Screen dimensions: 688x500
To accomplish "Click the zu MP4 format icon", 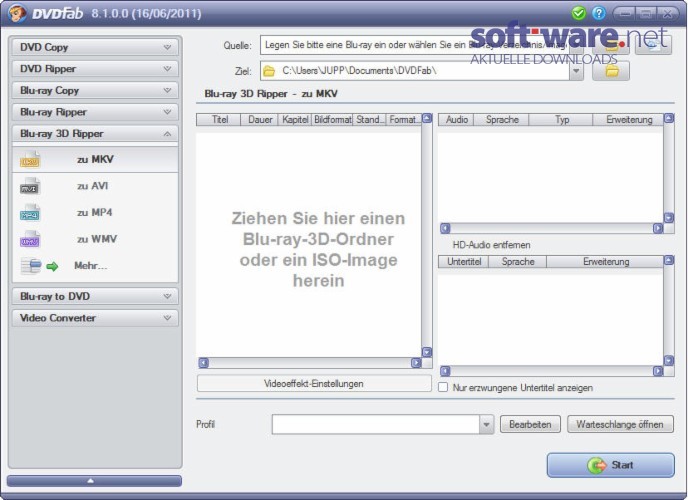I will [30, 213].
